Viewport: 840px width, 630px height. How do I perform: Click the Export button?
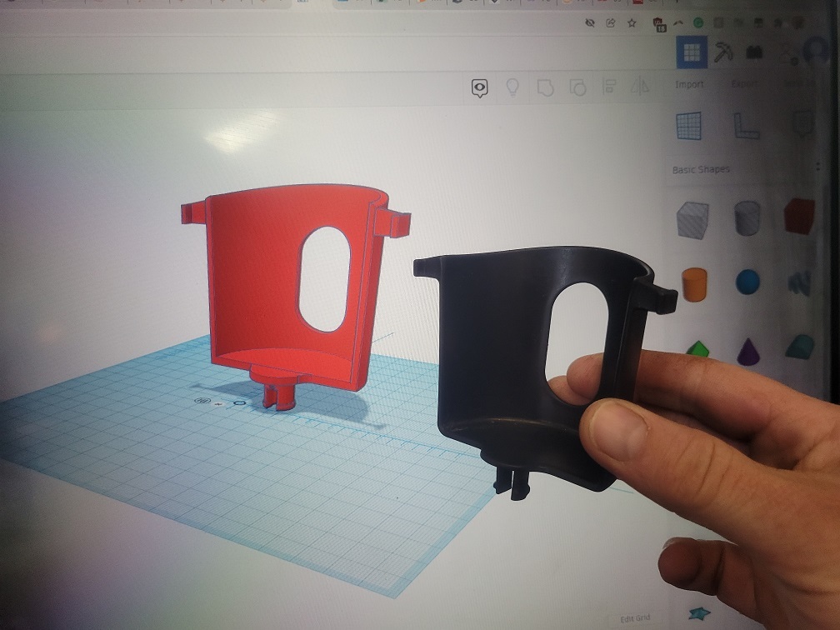[x=744, y=84]
